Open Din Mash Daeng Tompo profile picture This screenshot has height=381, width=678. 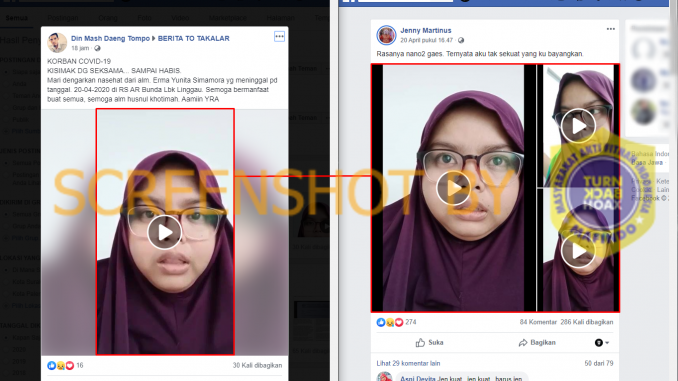(x=57, y=42)
